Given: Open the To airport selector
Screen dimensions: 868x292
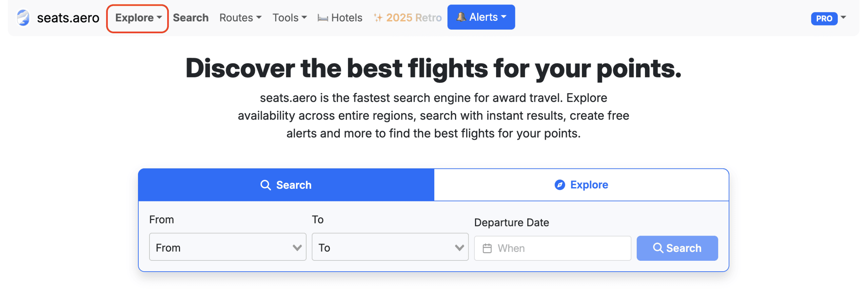Looking at the screenshot, I should pos(389,247).
